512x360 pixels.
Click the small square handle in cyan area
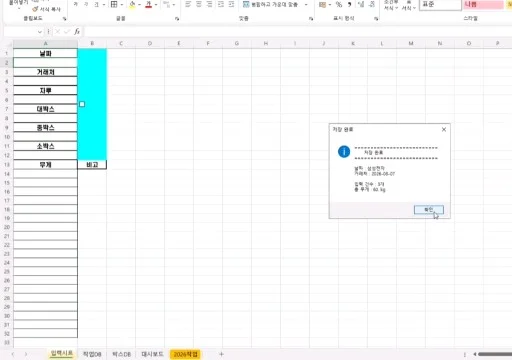[82, 104]
